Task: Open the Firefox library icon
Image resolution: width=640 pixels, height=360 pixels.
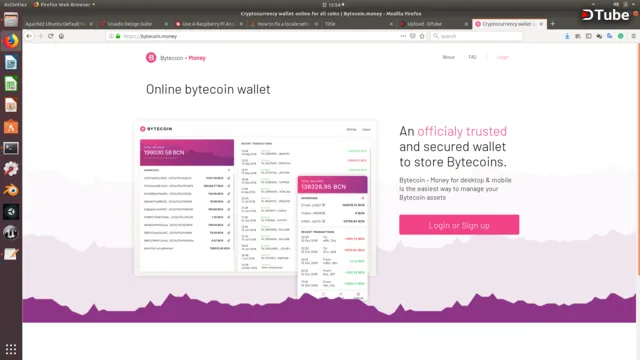Action: pos(578,36)
